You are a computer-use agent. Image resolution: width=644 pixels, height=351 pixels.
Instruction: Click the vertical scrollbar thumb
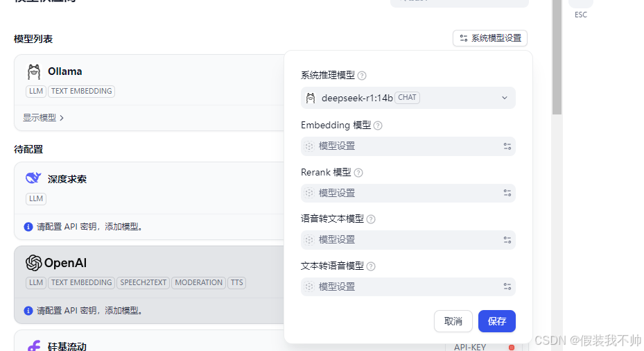click(x=557, y=57)
